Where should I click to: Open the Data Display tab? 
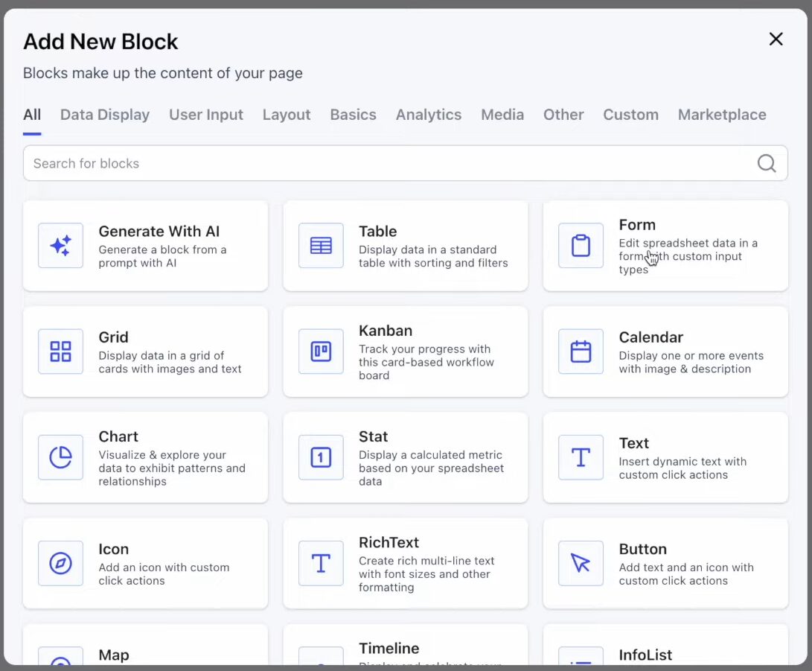point(105,115)
